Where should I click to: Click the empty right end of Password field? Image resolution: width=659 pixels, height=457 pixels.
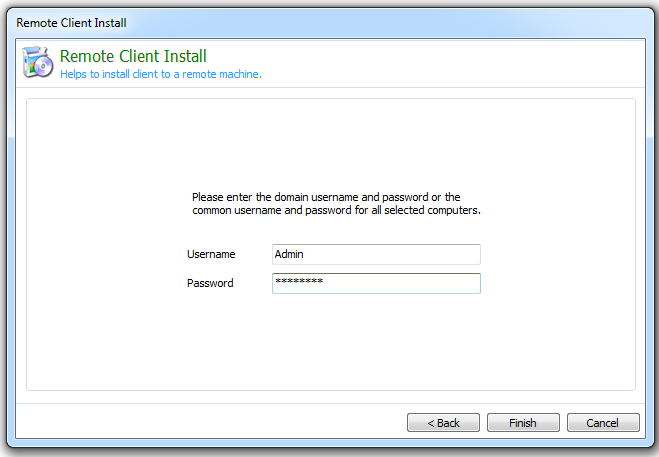(x=420, y=284)
